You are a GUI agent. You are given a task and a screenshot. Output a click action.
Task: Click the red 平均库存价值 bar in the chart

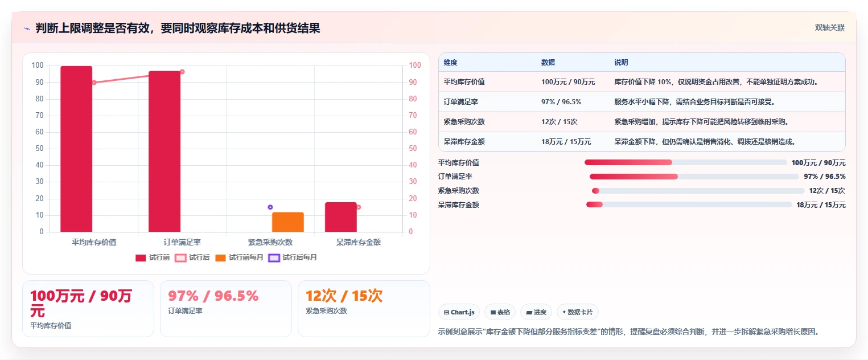pyautogui.click(x=76, y=149)
